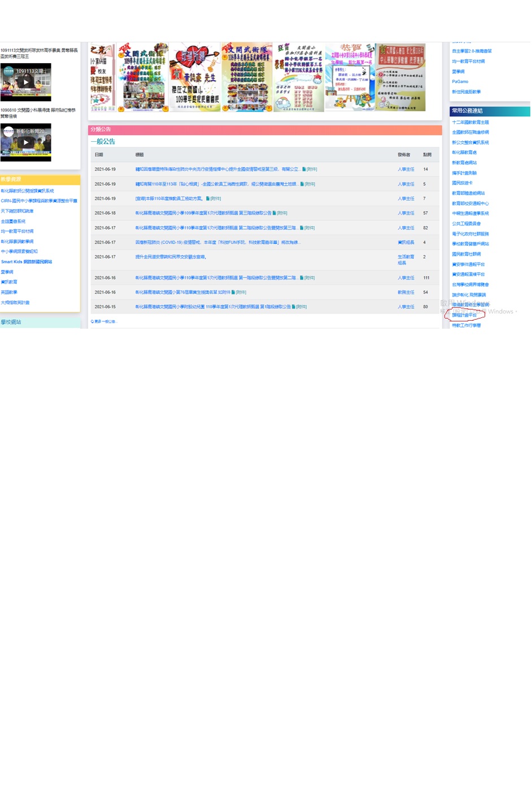This screenshot has height=793, width=532.
Task: Open 公共工程委員會 link
Action: tap(466, 224)
